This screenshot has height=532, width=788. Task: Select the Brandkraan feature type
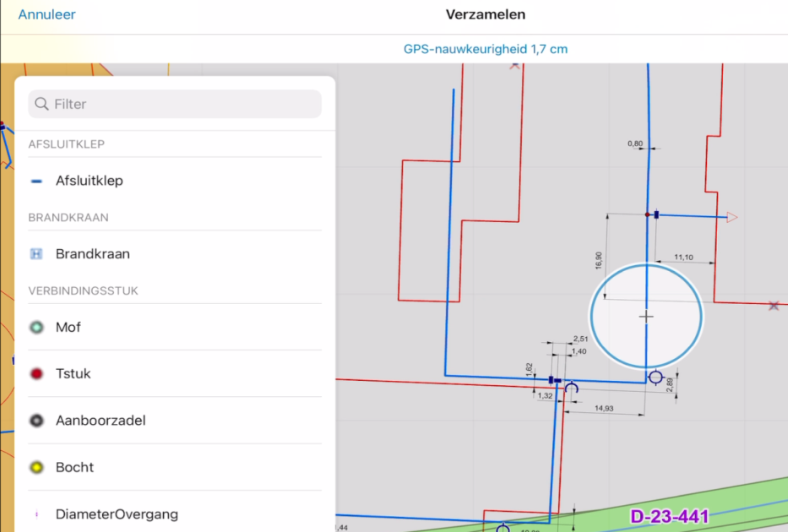pos(93,253)
